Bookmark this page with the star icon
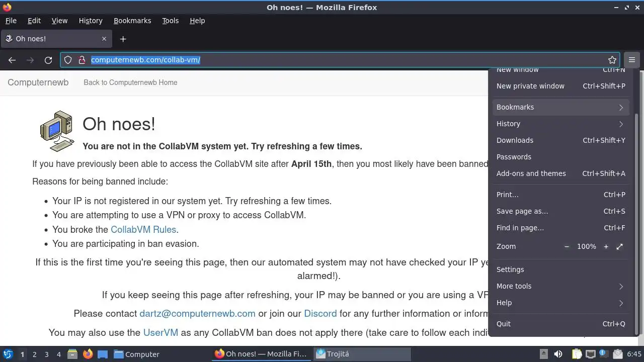The image size is (644, 362). [x=612, y=60]
